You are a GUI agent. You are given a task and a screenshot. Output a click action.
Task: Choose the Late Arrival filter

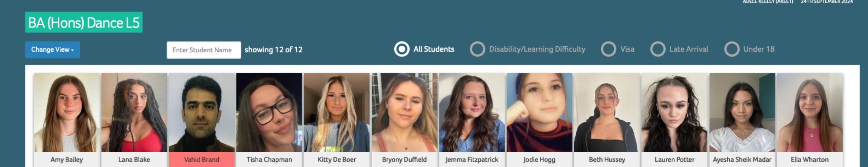[658, 49]
